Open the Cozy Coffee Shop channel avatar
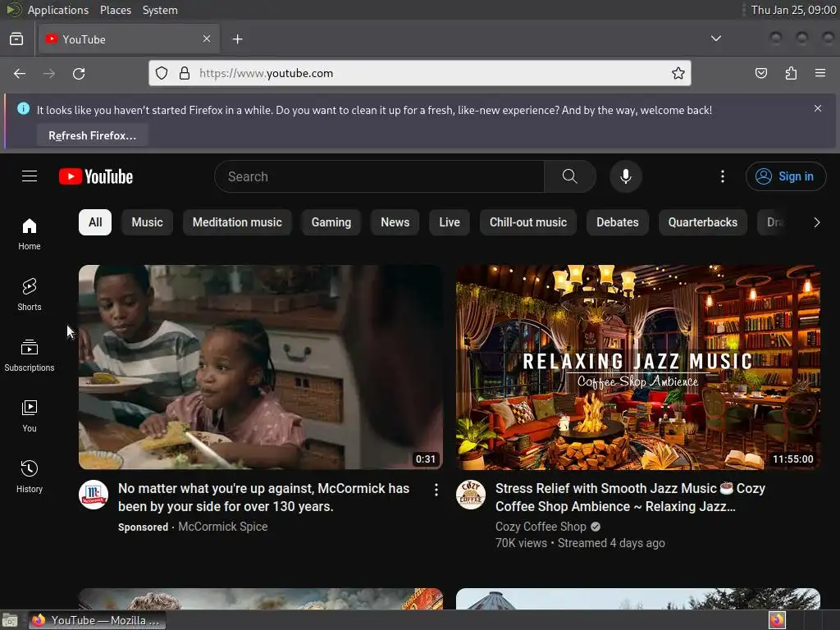840x630 pixels. click(471, 494)
